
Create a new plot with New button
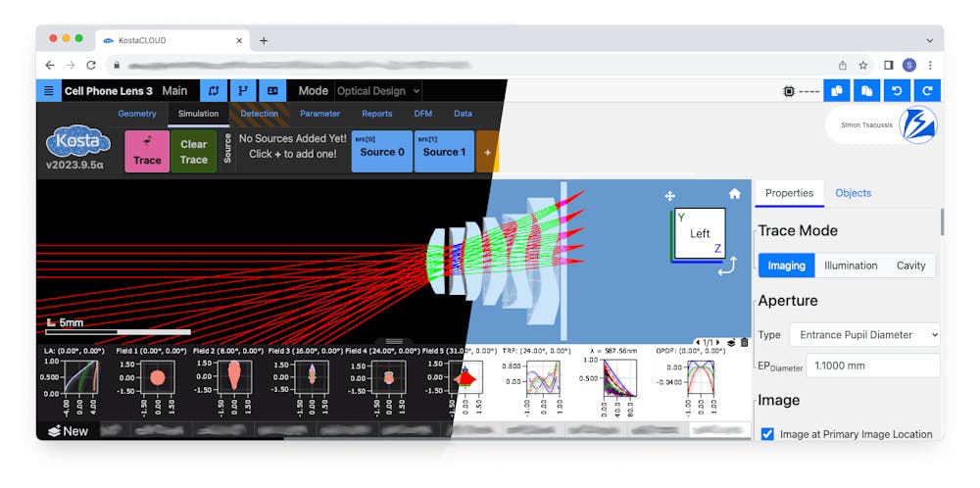click(69, 430)
